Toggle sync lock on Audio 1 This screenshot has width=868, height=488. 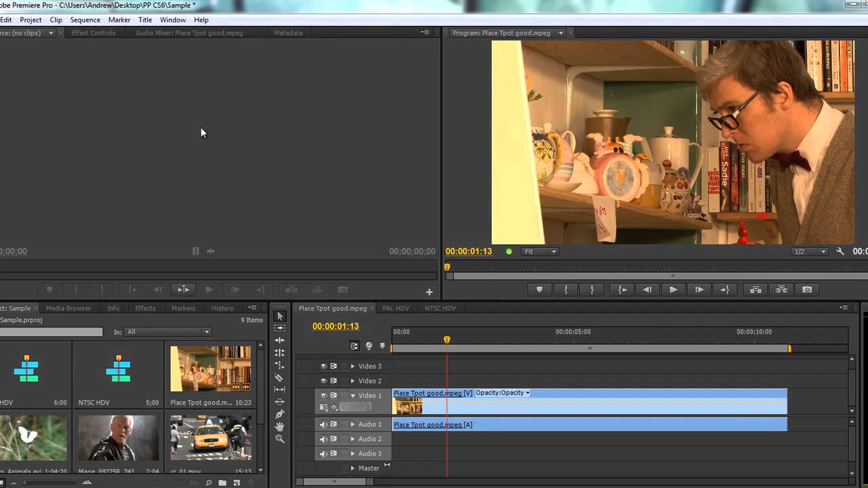coord(334,424)
